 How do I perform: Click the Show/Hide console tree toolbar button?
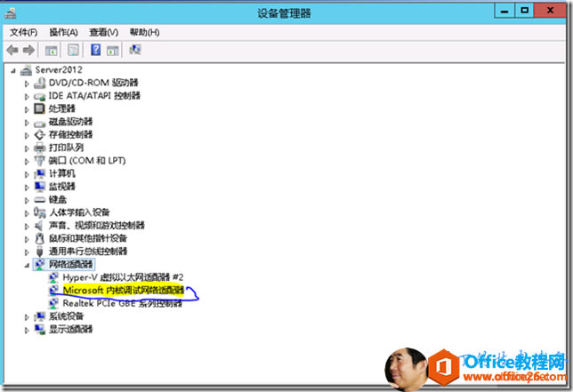click(51, 50)
